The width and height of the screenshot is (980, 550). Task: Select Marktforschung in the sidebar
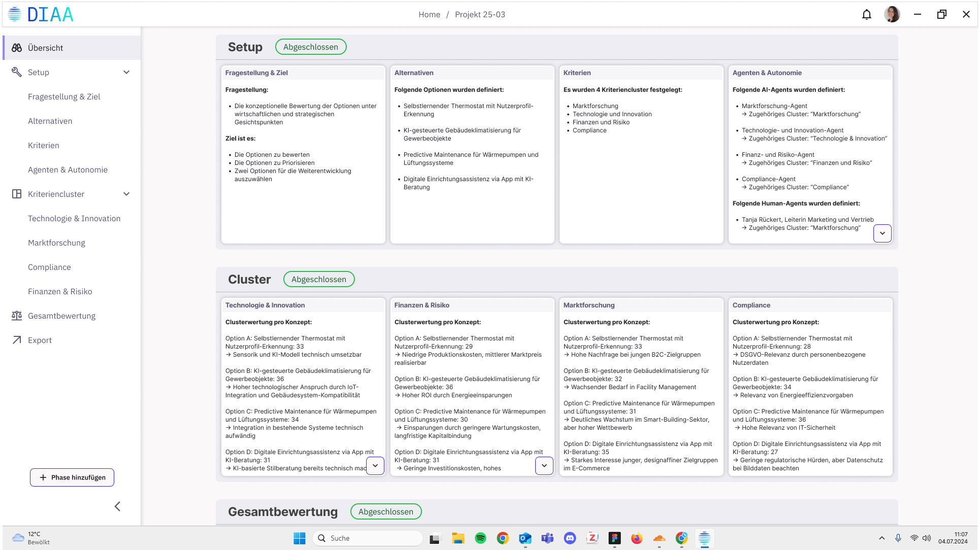click(x=56, y=243)
